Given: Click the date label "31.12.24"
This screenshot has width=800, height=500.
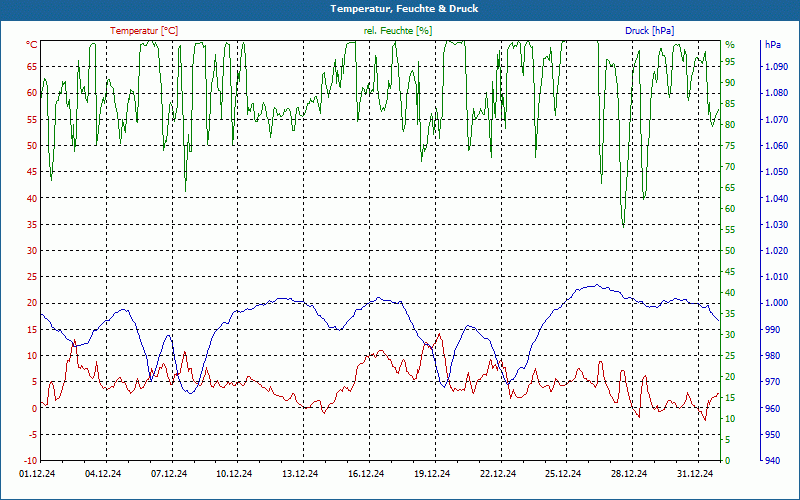Looking at the screenshot, I should 694,473.
